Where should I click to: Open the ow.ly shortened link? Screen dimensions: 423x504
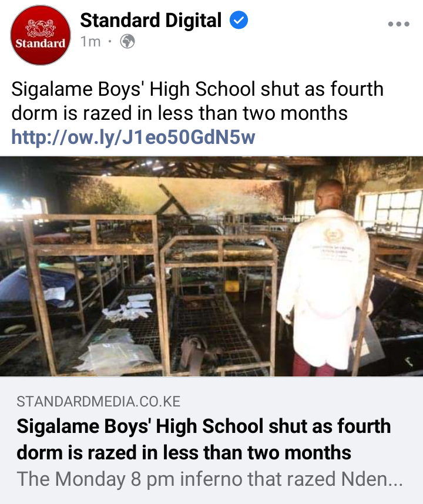pyautogui.click(x=133, y=137)
